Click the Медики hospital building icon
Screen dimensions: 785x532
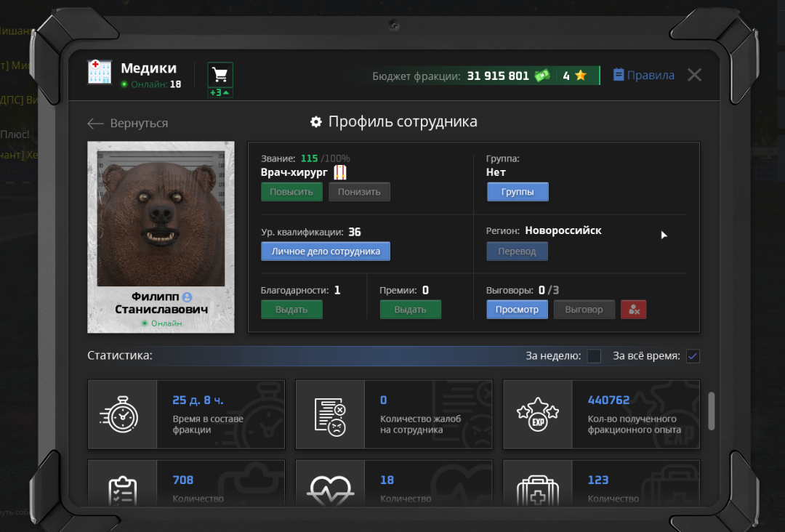tap(100, 72)
